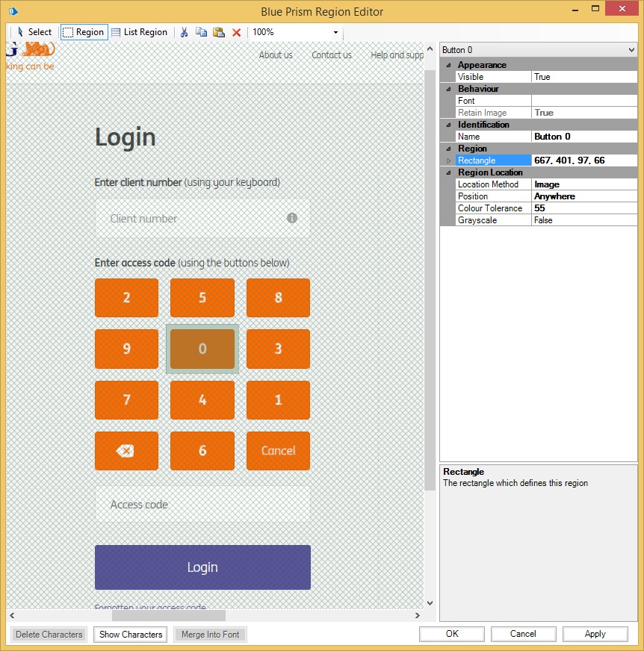Delete selected region with red X icon
The width and height of the screenshot is (644, 651).
point(236,32)
